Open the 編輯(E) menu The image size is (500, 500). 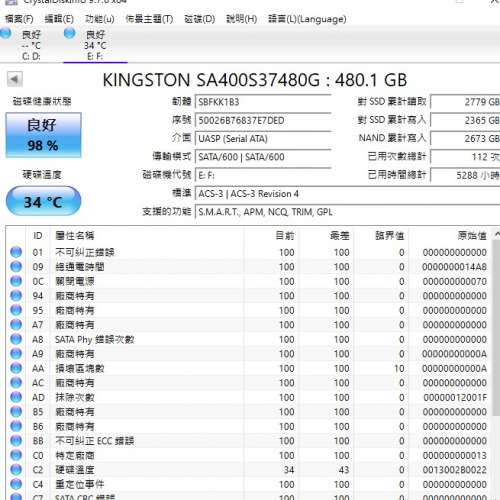pyautogui.click(x=59, y=19)
